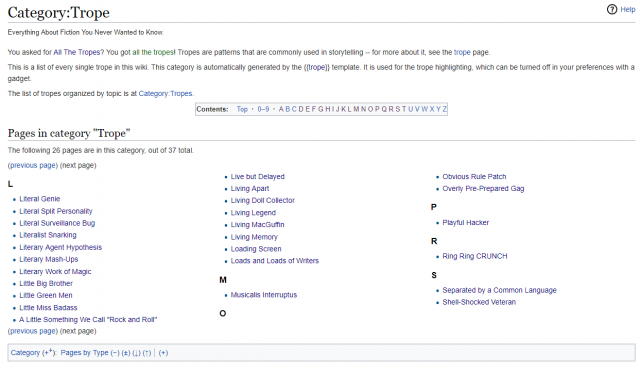Open A Little Something We Call "Rock and Roll"
Image resolution: width=640 pixels, height=368 pixels.
88,319
